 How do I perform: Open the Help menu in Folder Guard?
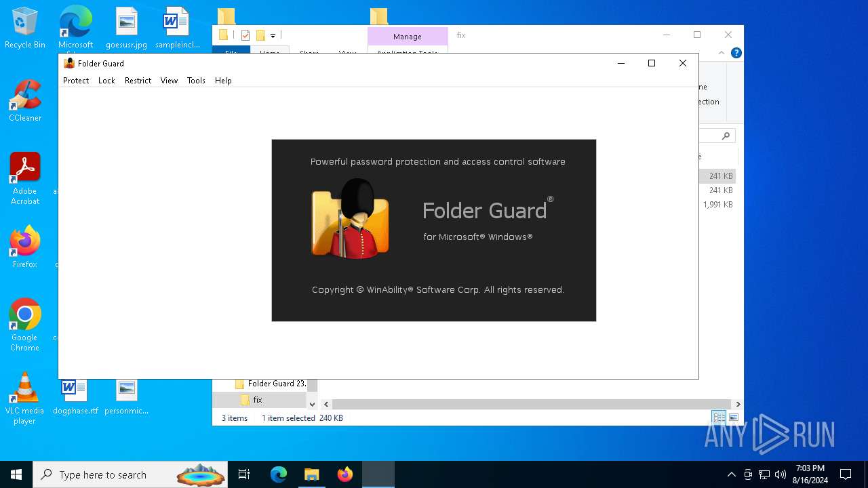click(x=223, y=80)
